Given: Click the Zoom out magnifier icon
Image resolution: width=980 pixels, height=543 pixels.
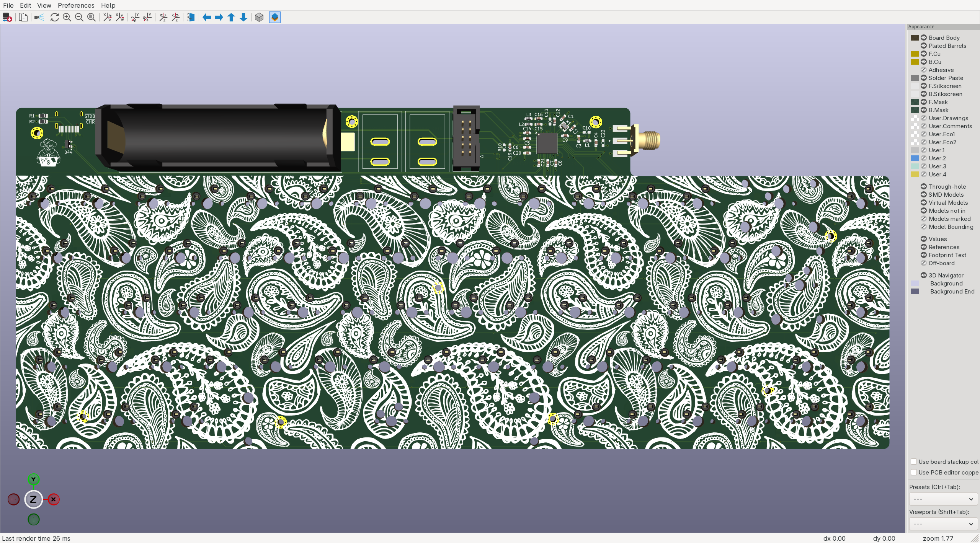Looking at the screenshot, I should tap(79, 17).
